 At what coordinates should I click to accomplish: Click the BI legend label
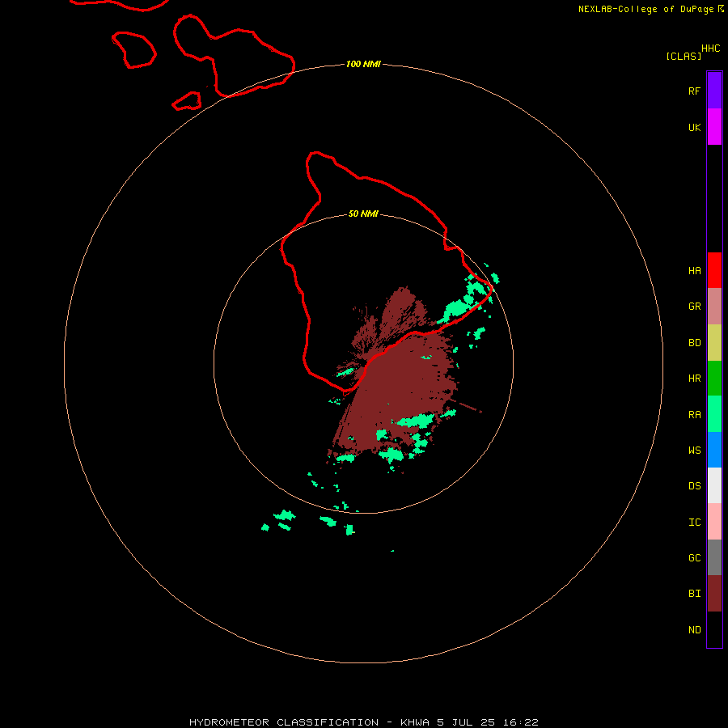(694, 594)
